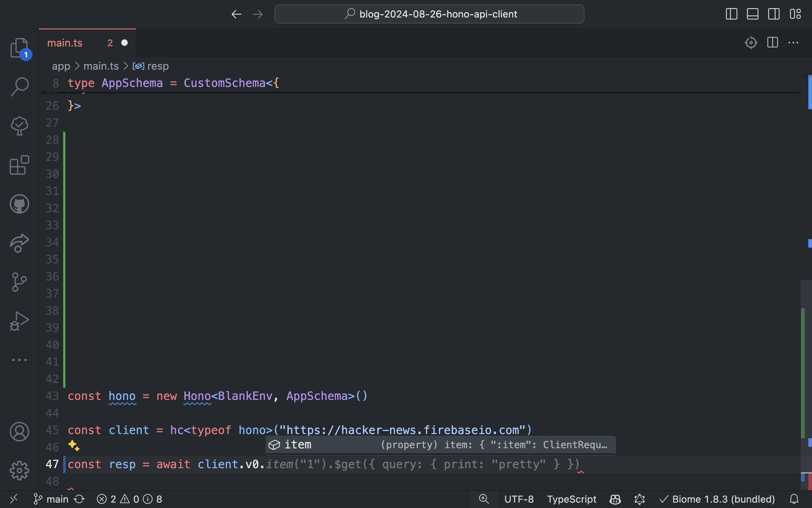Change the UTF-8 file encoding
The width and height of the screenshot is (812, 508).
pyautogui.click(x=519, y=499)
